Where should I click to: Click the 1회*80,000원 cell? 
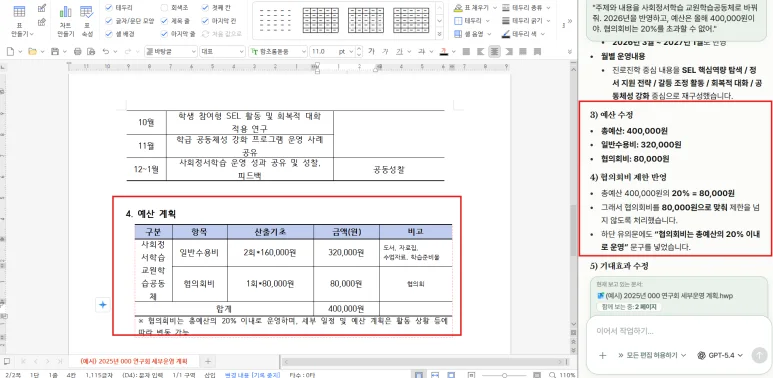[x=270, y=284]
